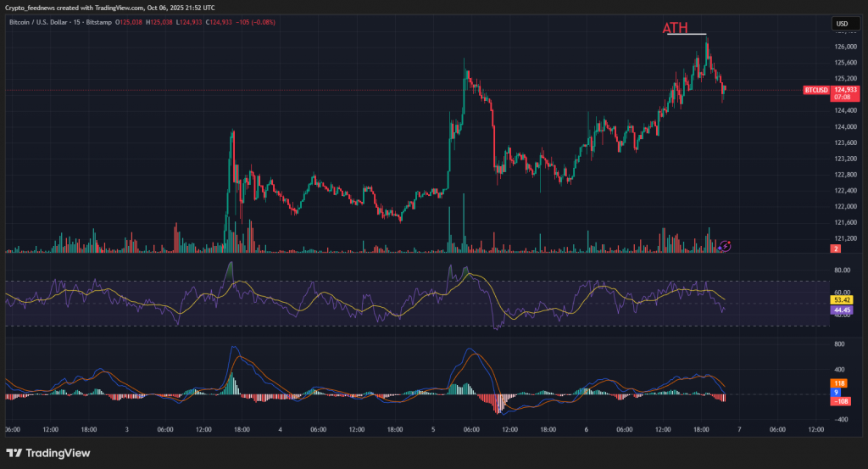Click the 126,000 price axis label

[x=844, y=47]
